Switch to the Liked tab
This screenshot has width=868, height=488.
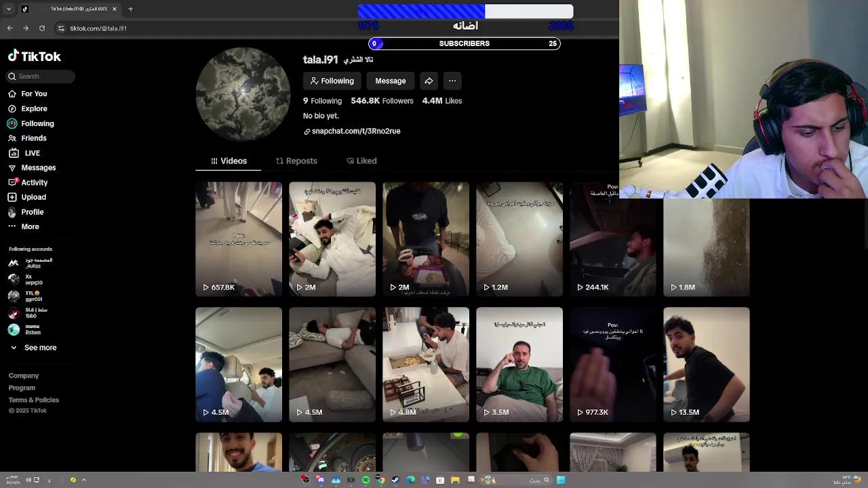click(361, 161)
